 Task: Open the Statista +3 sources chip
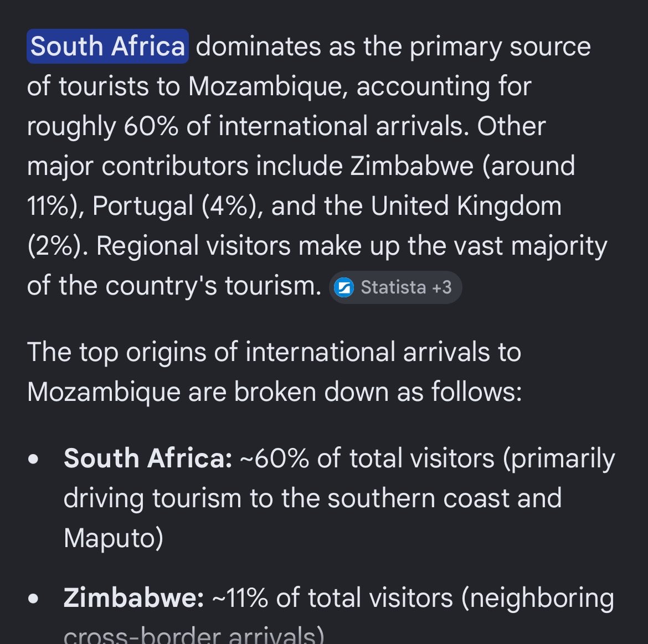[x=395, y=287]
